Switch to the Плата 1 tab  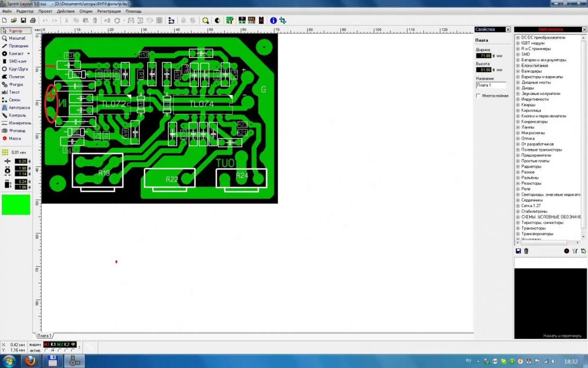(44, 336)
